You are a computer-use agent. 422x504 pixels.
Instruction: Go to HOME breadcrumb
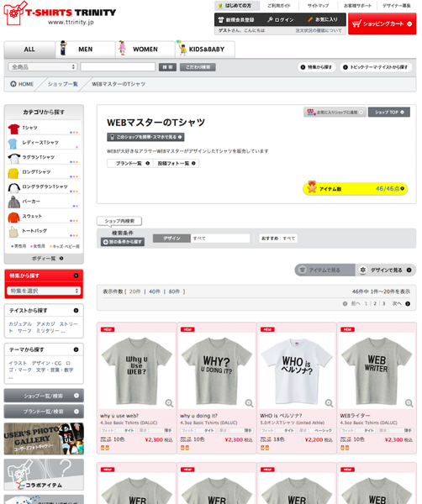(x=22, y=84)
